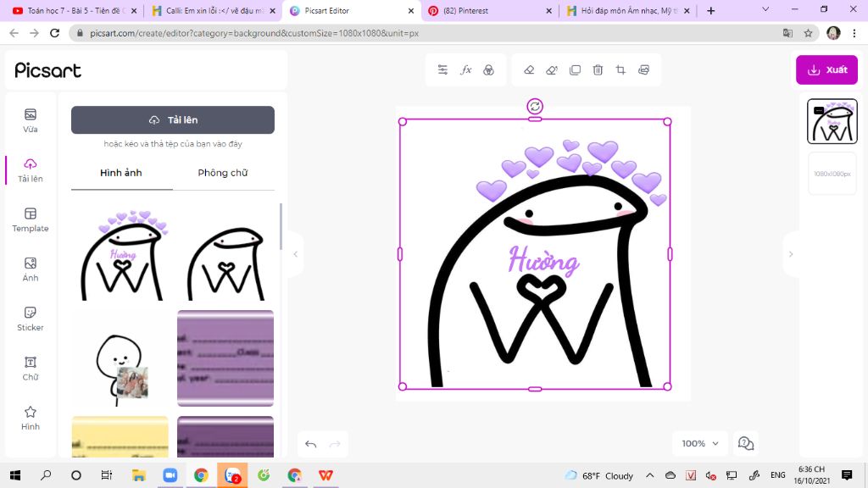The image size is (868, 488).
Task: Select the Crop tool
Action: click(x=620, y=69)
